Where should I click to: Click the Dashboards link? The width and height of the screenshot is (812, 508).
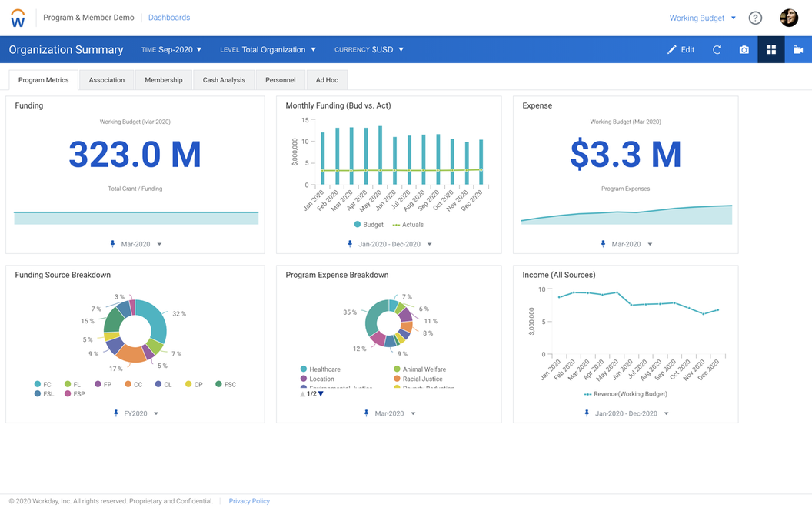[168, 17]
